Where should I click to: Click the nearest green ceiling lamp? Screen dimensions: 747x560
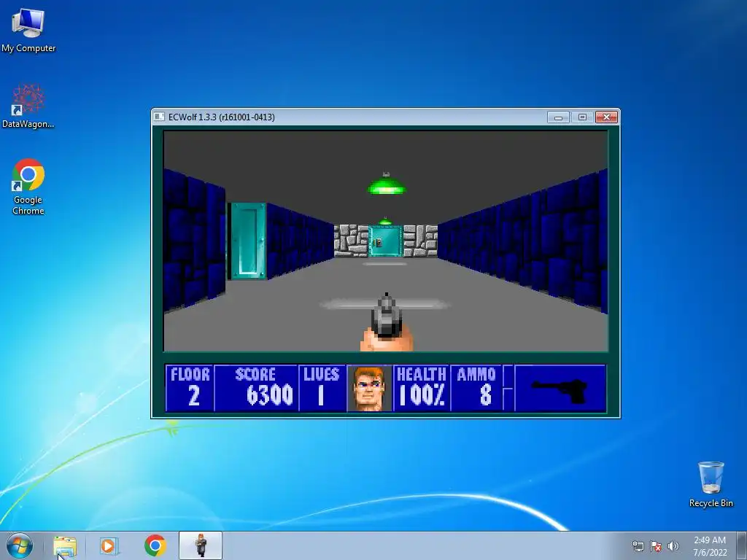point(387,184)
